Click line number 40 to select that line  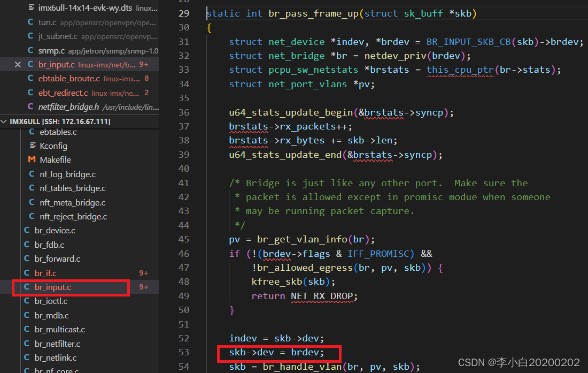pyautogui.click(x=183, y=169)
